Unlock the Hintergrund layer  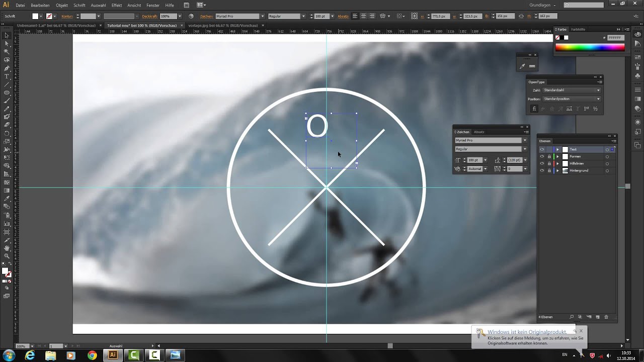click(549, 170)
